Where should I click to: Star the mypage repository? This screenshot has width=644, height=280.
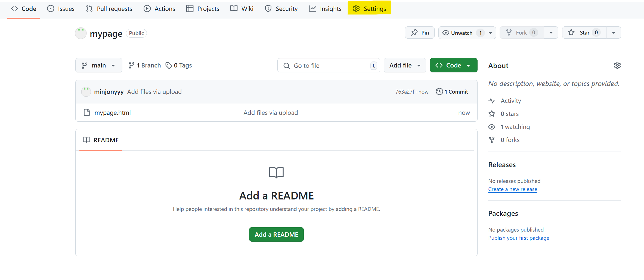(584, 33)
